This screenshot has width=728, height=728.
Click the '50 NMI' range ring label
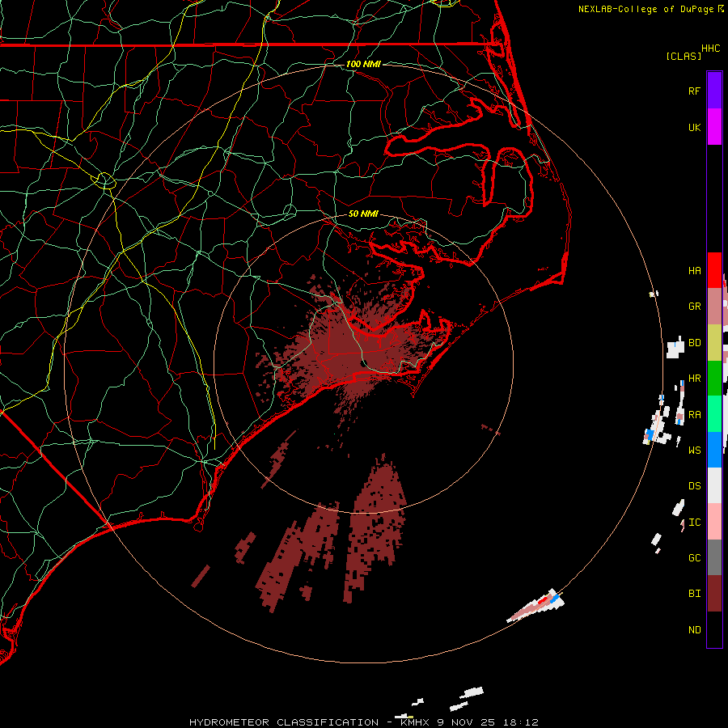point(363,214)
